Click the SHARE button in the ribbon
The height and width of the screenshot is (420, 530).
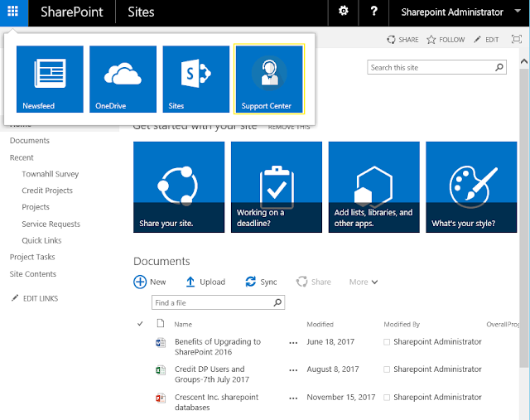(x=403, y=40)
